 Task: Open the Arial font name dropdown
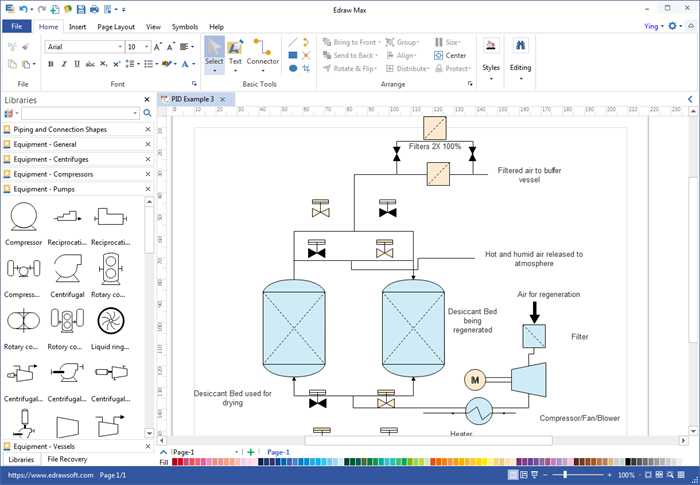[x=120, y=47]
